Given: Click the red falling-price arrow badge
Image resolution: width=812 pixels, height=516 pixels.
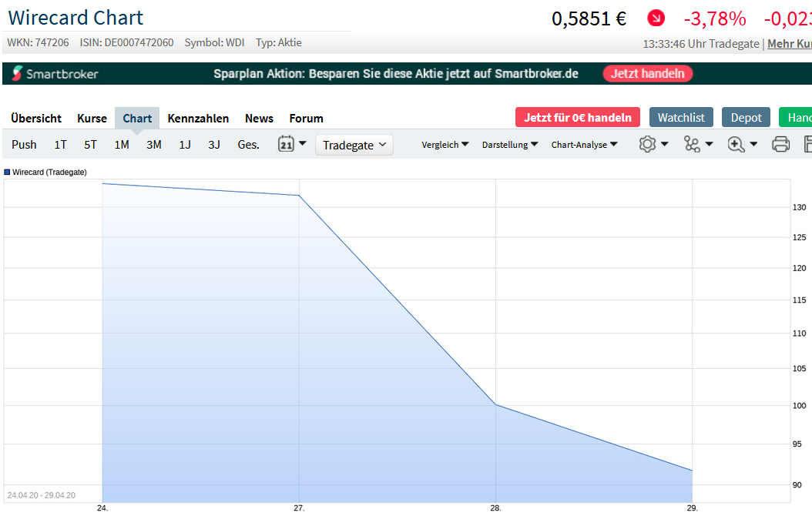Looking at the screenshot, I should (x=656, y=18).
